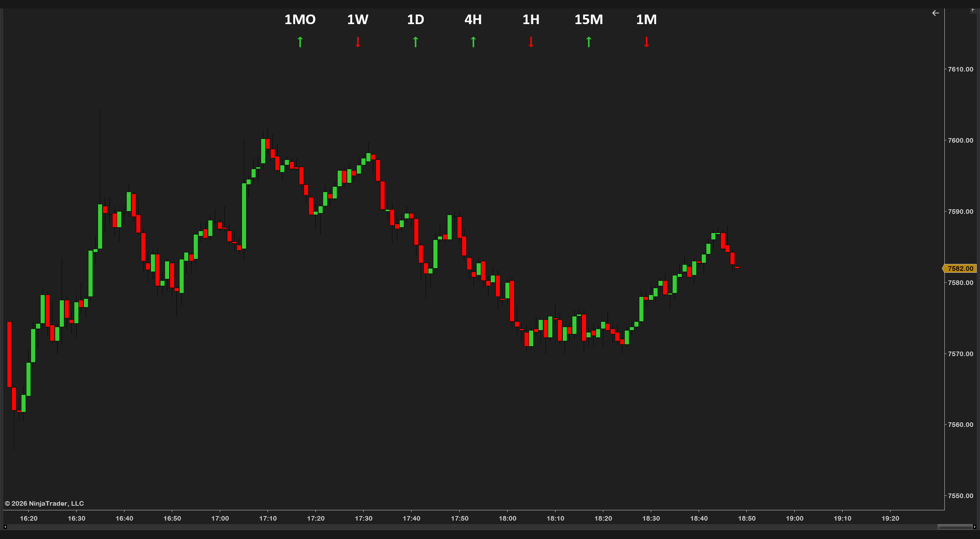Click the 18:50 time axis label
Image resolution: width=980 pixels, height=539 pixels.
click(x=747, y=518)
